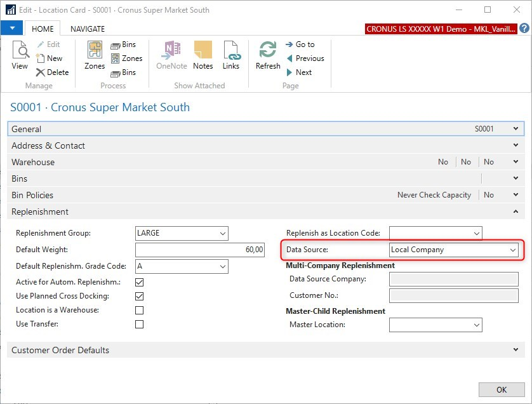Go to the Next location record

[299, 72]
